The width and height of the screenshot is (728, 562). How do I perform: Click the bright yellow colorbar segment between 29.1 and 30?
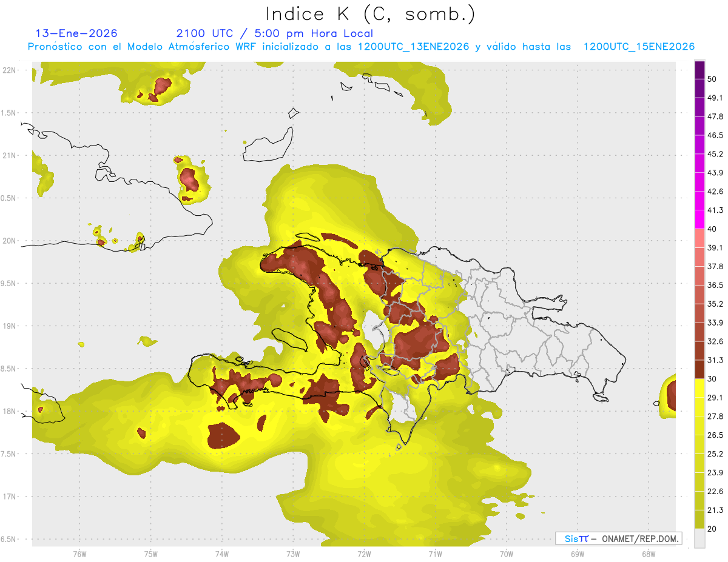tap(700, 389)
